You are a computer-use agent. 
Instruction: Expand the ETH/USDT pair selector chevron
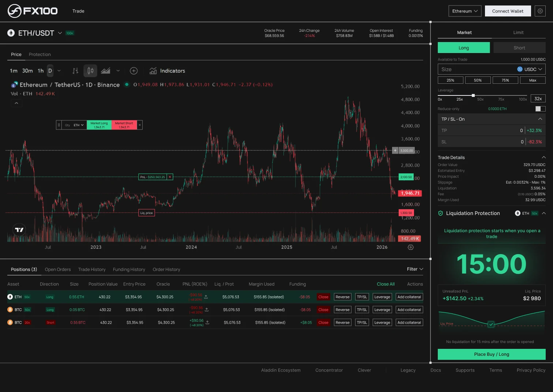(60, 33)
